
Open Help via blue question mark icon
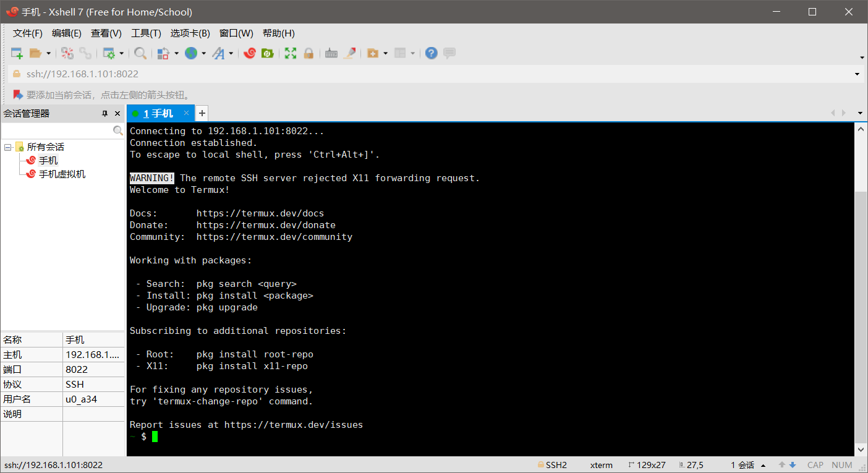[x=432, y=53]
